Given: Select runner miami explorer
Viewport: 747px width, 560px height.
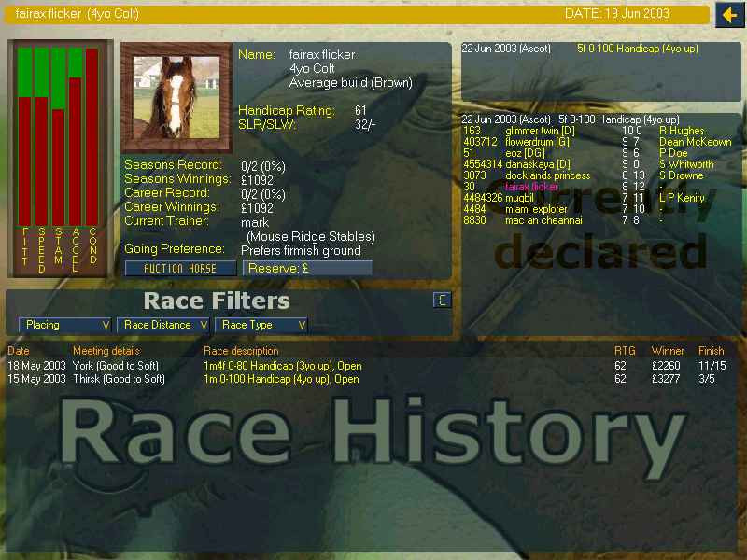Looking at the screenshot, I should tap(536, 209).
